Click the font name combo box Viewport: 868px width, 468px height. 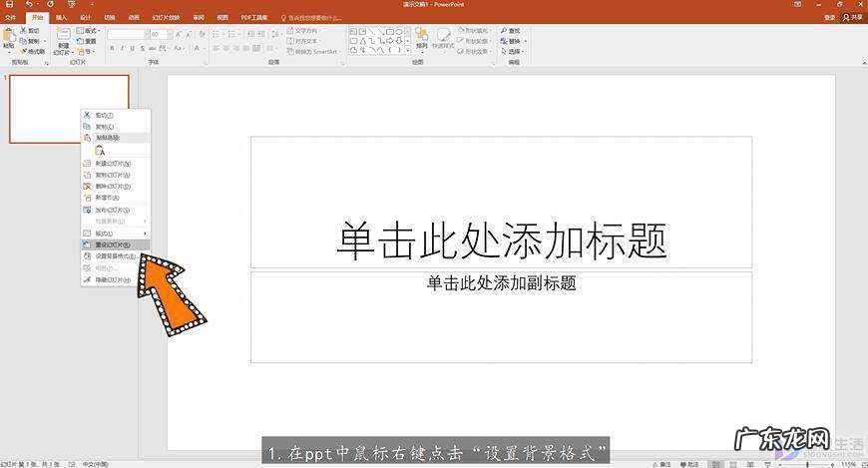[126, 34]
